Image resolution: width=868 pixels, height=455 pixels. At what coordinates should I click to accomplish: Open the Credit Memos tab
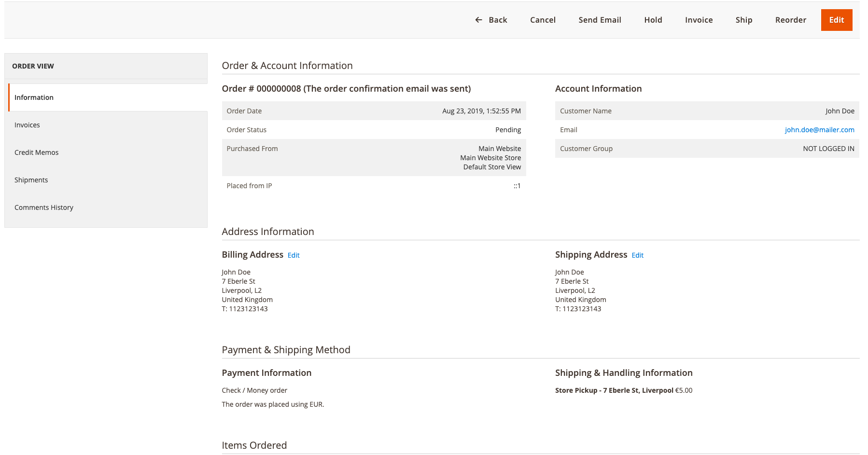coord(36,152)
